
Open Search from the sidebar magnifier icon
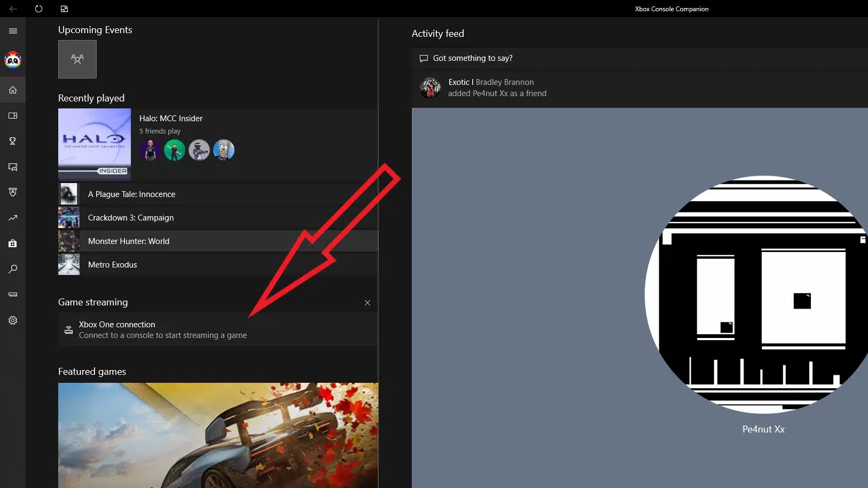(12, 269)
